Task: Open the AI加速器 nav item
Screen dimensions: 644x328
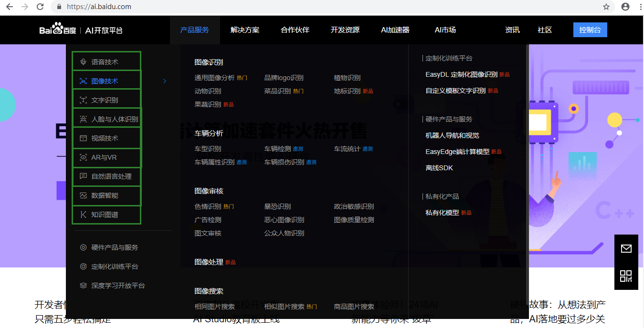Action: coord(395,30)
